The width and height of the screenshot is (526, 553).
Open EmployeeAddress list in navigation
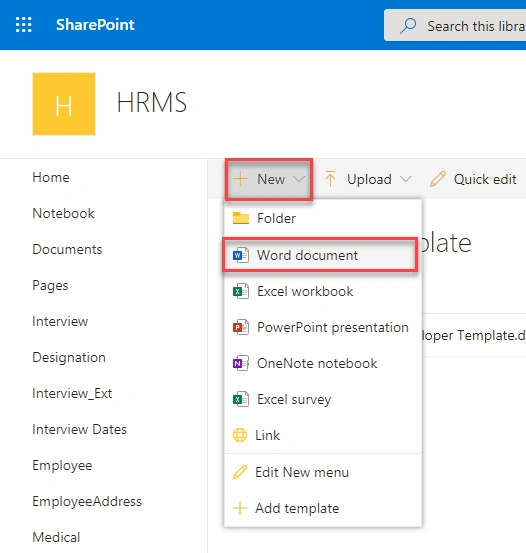(x=87, y=502)
